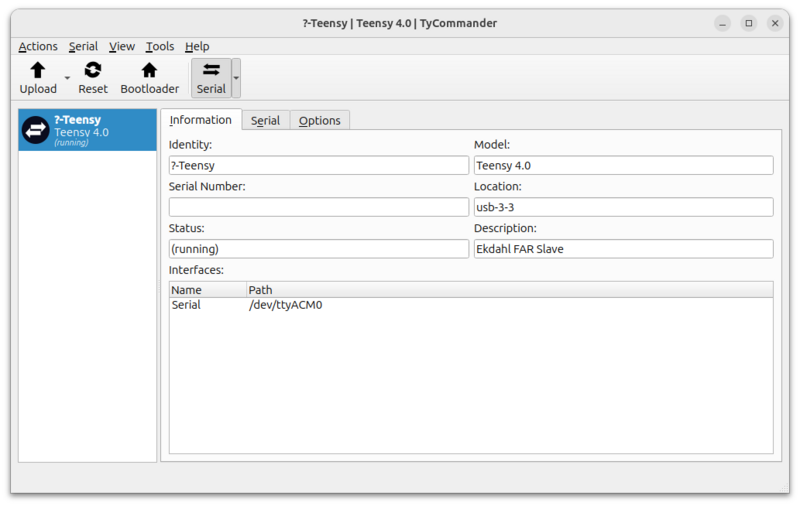Click the Bootloader home icon
The height and width of the screenshot is (506, 800).
(x=149, y=70)
